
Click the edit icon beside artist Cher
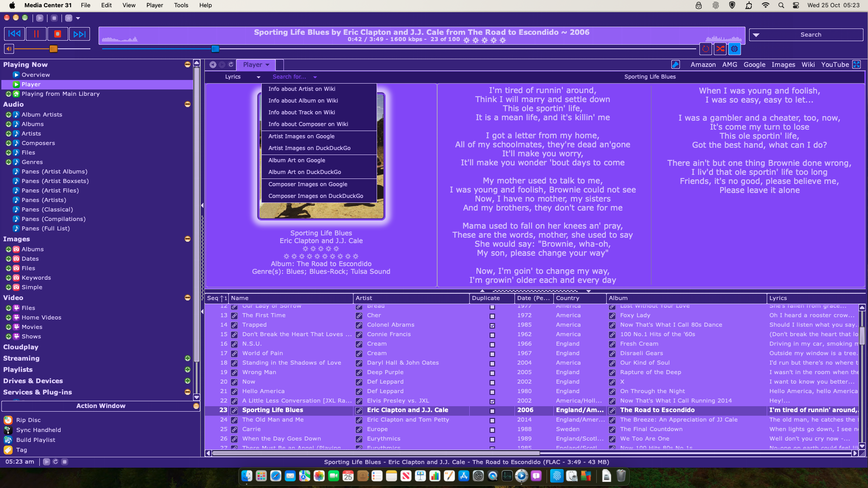(359, 316)
